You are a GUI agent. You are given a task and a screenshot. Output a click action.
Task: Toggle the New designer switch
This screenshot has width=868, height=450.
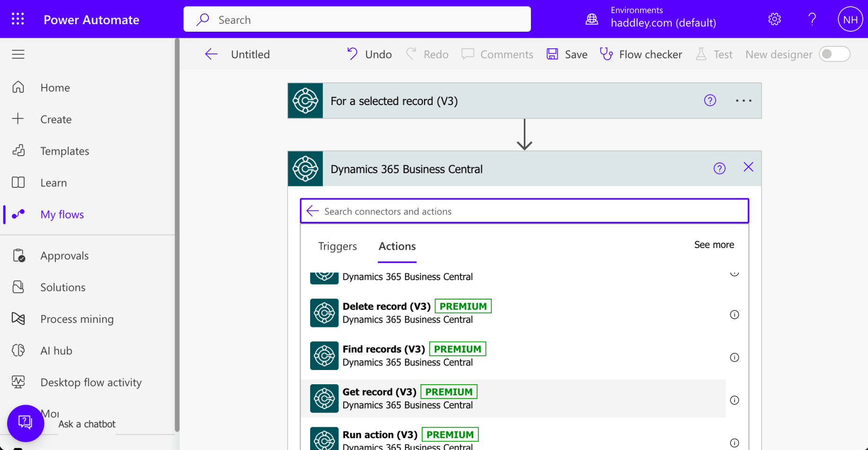834,54
